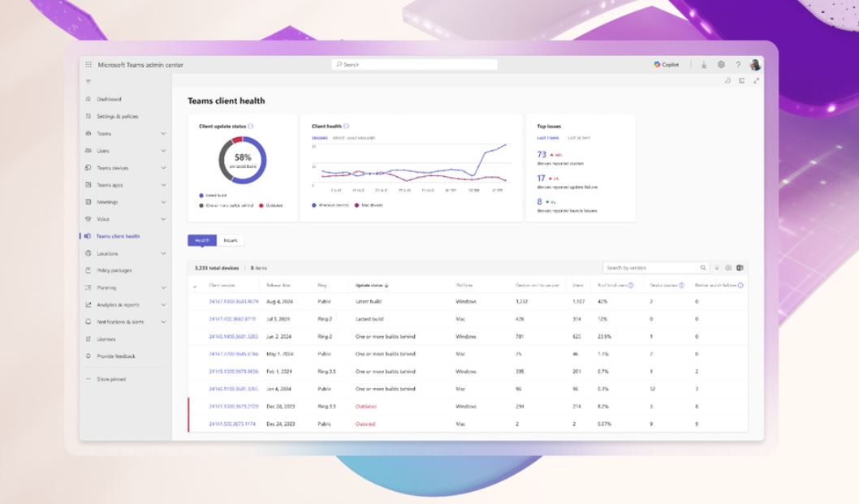Click Show pinned in the sidebar
Viewport: 859px width, 504px height.
111,379
